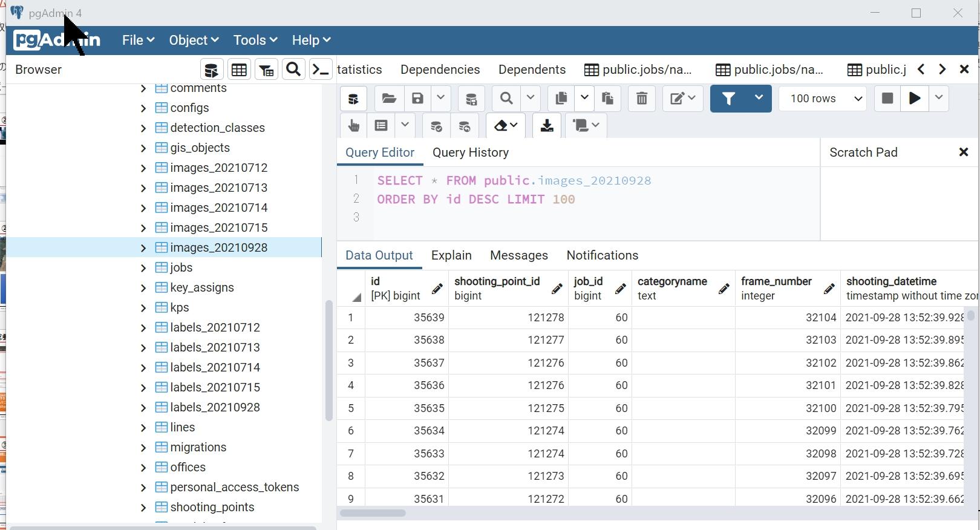The width and height of the screenshot is (980, 530).
Task: Click the Clear eraser icon
Action: pyautogui.click(x=506, y=125)
